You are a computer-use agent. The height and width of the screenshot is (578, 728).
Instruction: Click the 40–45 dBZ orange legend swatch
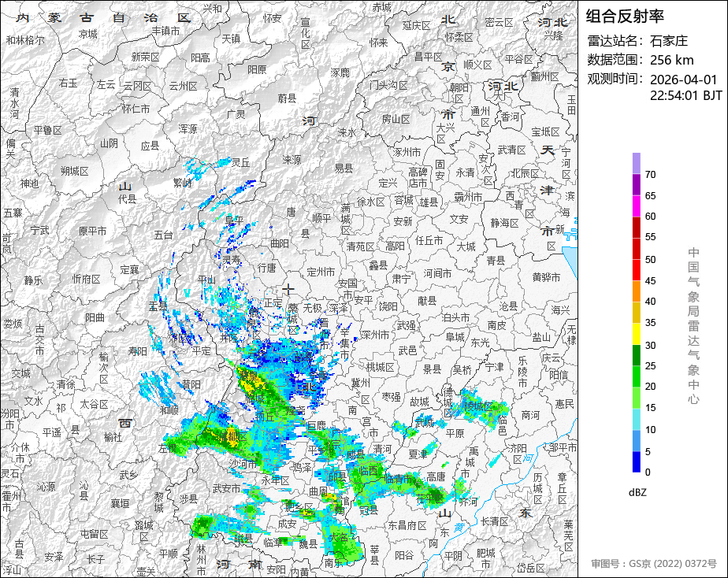point(637,291)
